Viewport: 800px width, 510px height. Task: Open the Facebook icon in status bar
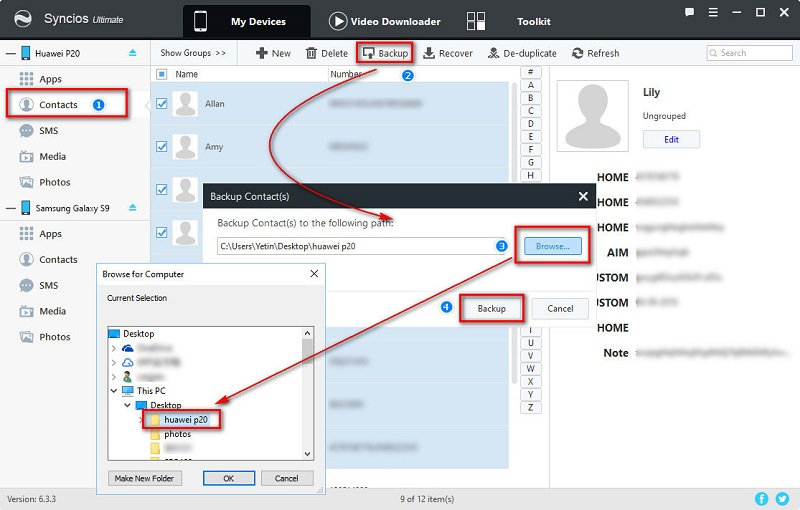click(761, 498)
